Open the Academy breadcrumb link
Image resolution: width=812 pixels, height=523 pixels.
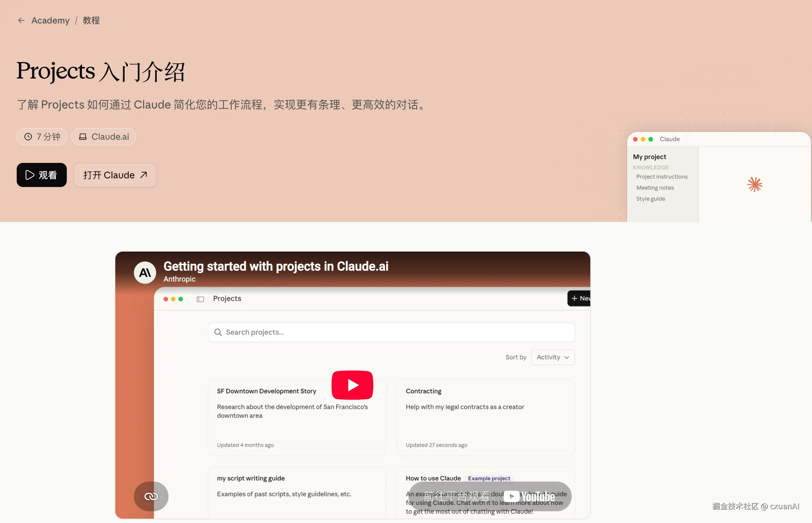click(50, 21)
